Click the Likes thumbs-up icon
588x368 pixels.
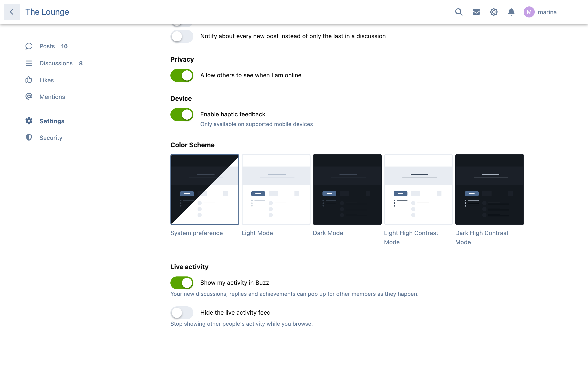click(x=29, y=80)
